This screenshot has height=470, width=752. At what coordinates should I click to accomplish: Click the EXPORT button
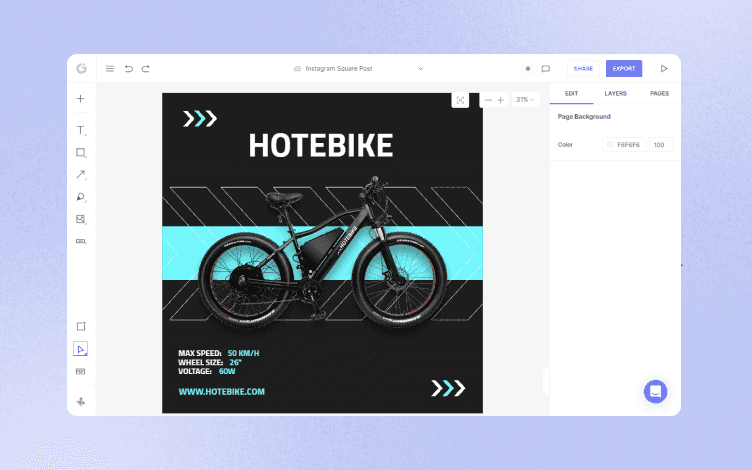tap(623, 69)
